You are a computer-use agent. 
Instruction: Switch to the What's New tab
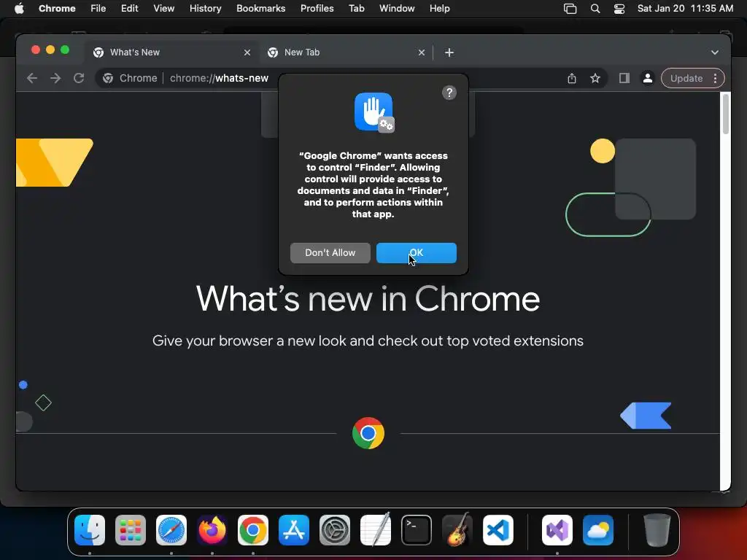173,52
